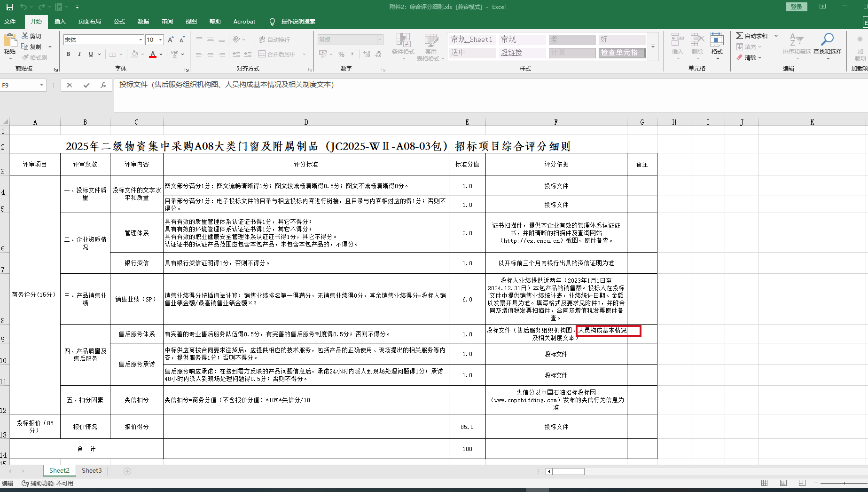This screenshot has height=492, width=868.
Task: Confirm the entry with the checkmark icon
Action: pos(86,85)
